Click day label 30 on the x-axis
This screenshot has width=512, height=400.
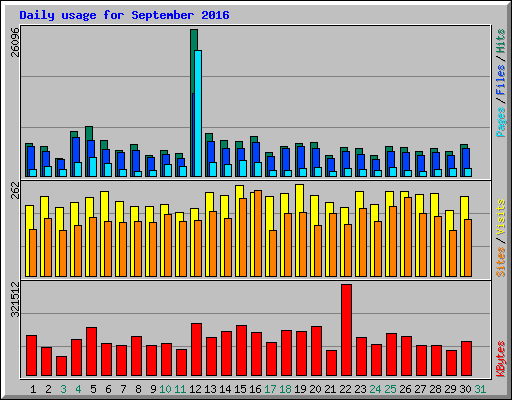click(465, 389)
